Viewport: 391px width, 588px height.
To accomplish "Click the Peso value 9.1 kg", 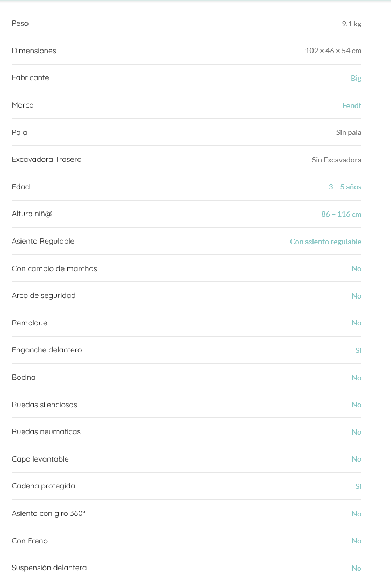I will [x=351, y=24].
